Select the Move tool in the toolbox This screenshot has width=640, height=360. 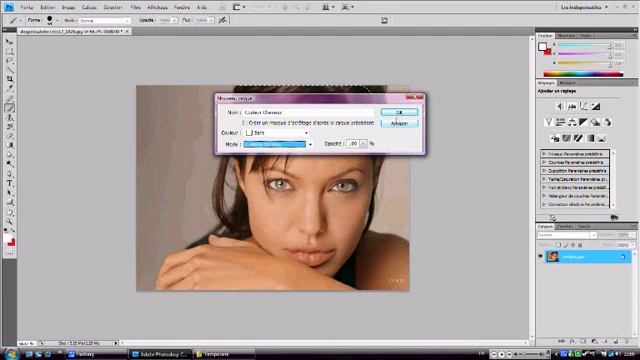click(9, 42)
